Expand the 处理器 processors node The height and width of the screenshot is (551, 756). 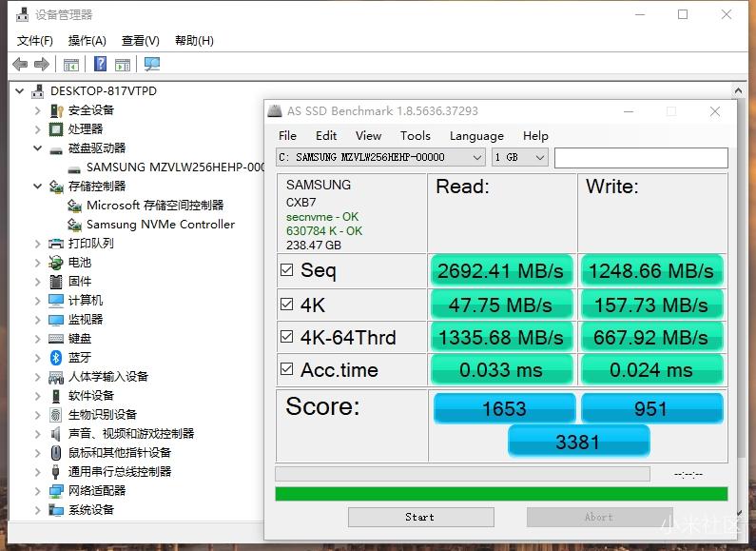(x=38, y=129)
